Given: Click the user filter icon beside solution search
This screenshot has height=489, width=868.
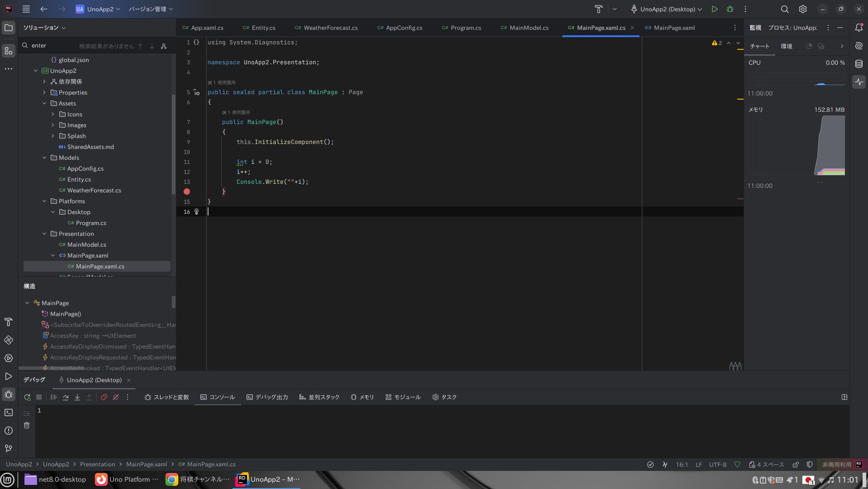Looking at the screenshot, I should coord(164,46).
